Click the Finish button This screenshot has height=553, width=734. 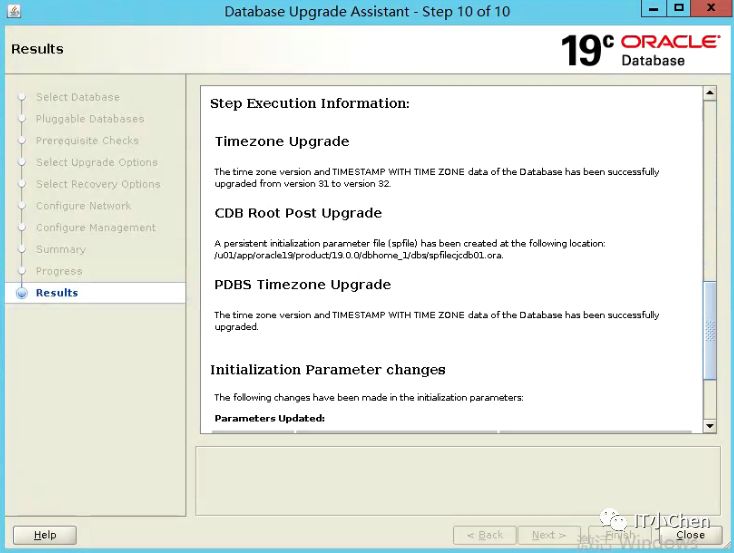click(619, 535)
